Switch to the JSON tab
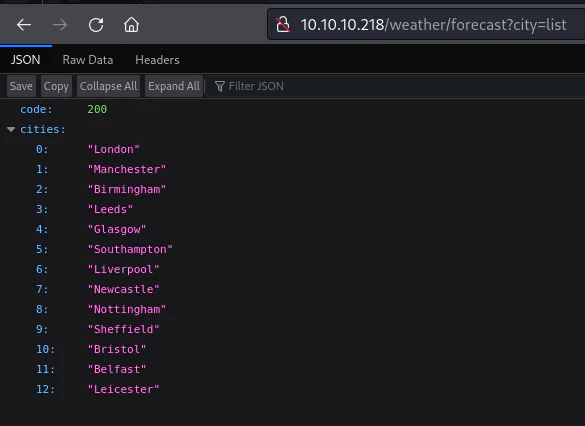The width and height of the screenshot is (585, 426). 25,60
